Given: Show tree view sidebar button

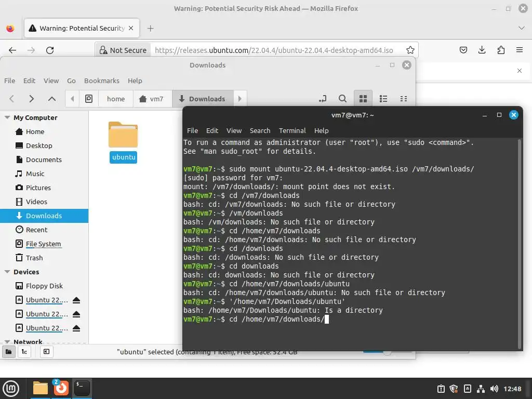Looking at the screenshot, I should pyautogui.click(x=24, y=352).
